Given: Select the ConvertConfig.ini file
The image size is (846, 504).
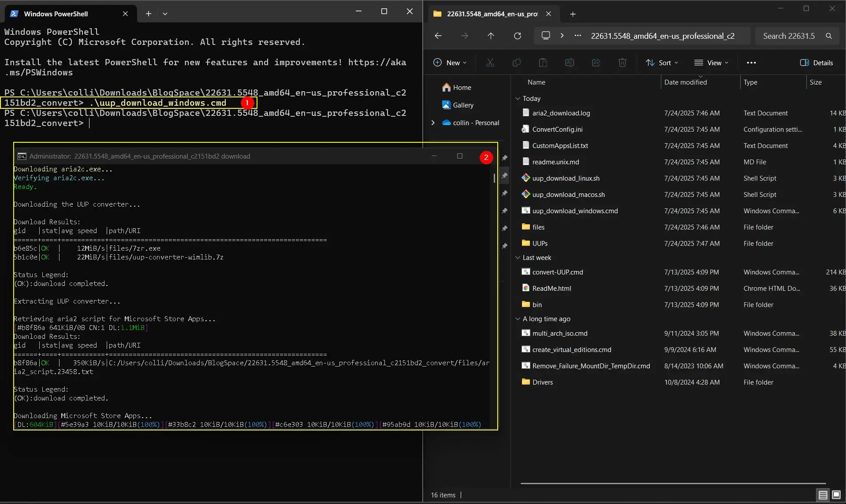Looking at the screenshot, I should coord(557,129).
